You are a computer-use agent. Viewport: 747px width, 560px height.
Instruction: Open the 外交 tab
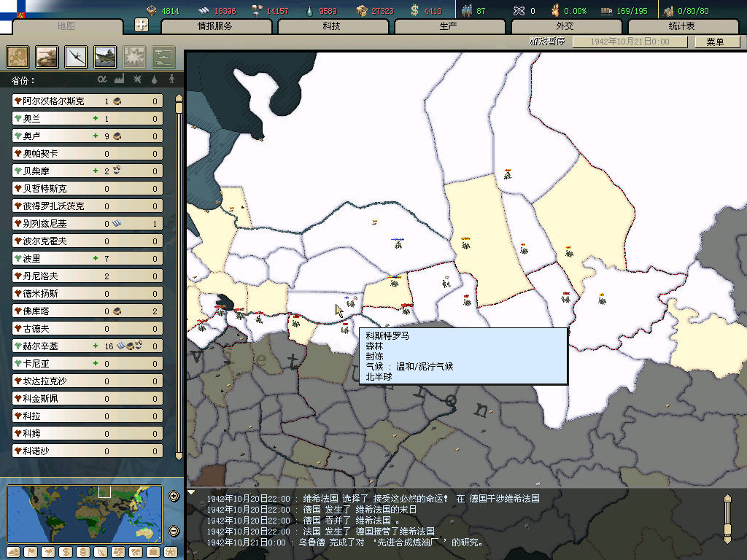565,26
